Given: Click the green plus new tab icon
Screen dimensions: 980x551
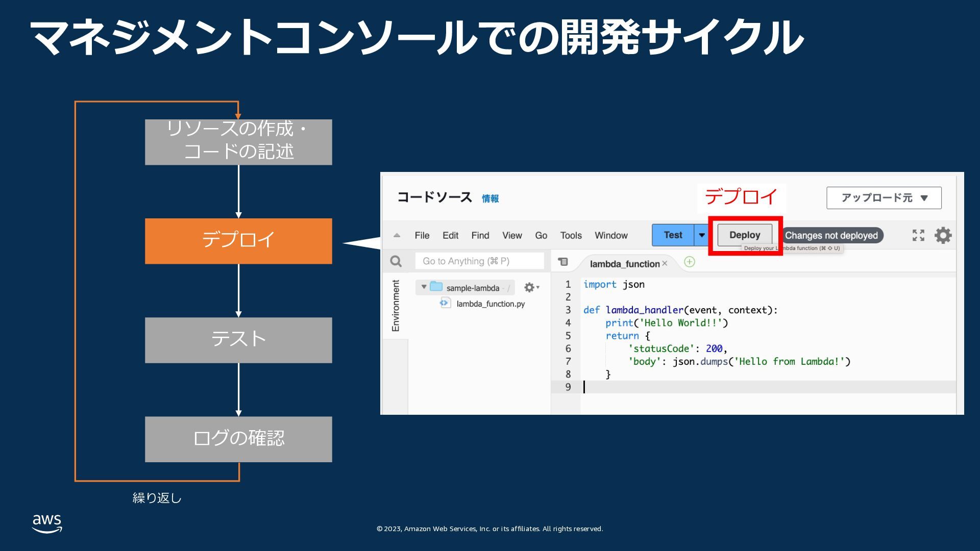Looking at the screenshot, I should (689, 262).
